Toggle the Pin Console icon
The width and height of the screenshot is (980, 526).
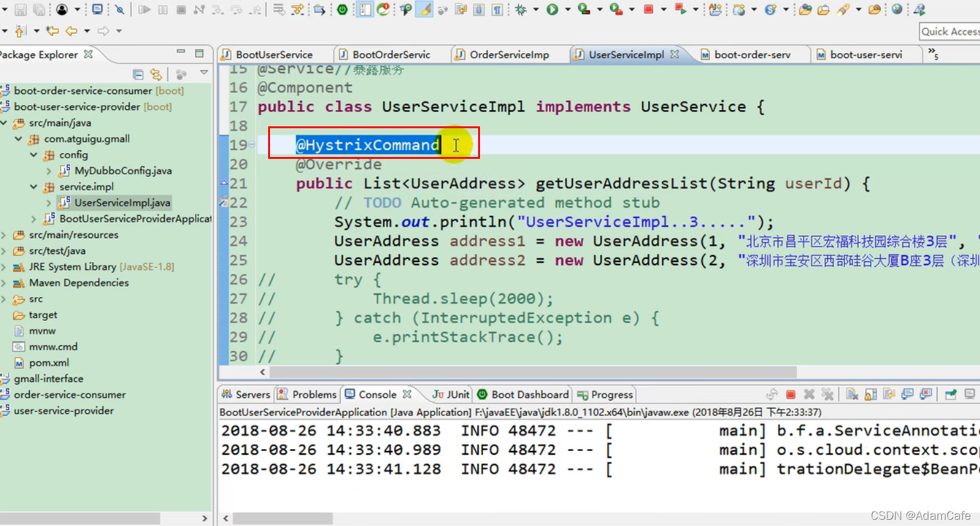click(950, 394)
